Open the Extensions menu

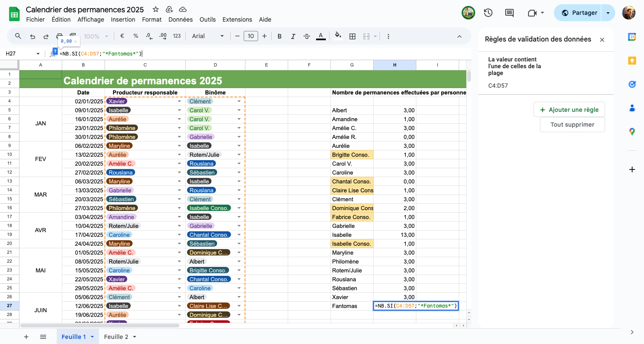[x=237, y=19]
